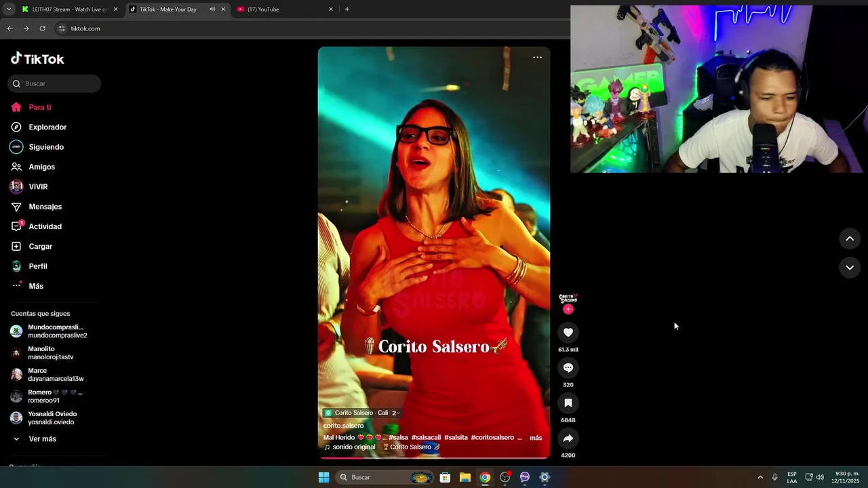Open sonido original Corito Salsero sound

pos(382,447)
